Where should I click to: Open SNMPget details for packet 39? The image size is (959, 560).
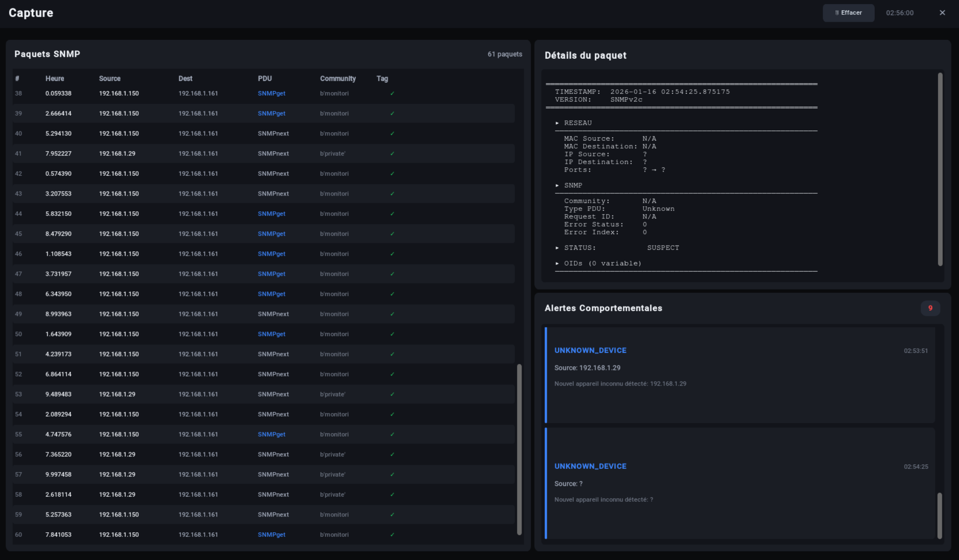pyautogui.click(x=271, y=113)
